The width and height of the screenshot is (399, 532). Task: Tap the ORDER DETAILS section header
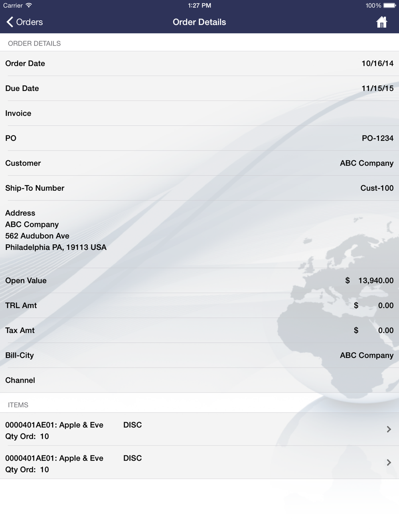tap(34, 44)
